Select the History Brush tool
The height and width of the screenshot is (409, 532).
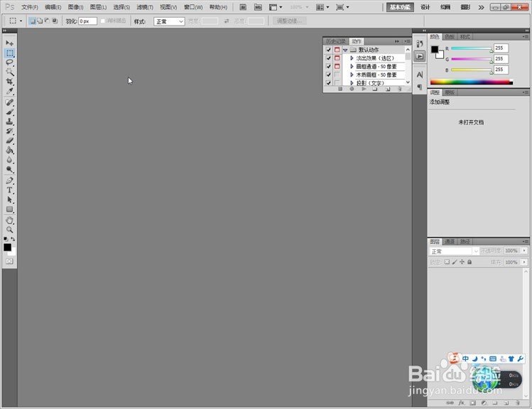coord(9,131)
